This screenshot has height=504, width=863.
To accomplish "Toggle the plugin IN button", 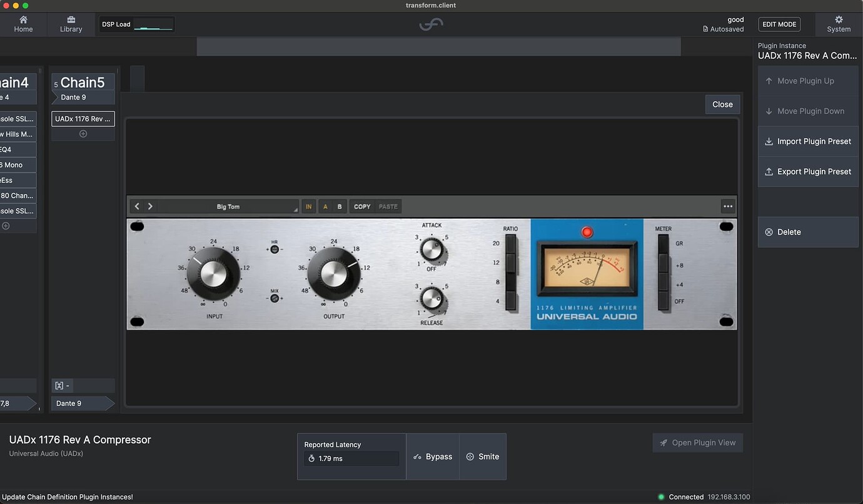I will click(308, 206).
